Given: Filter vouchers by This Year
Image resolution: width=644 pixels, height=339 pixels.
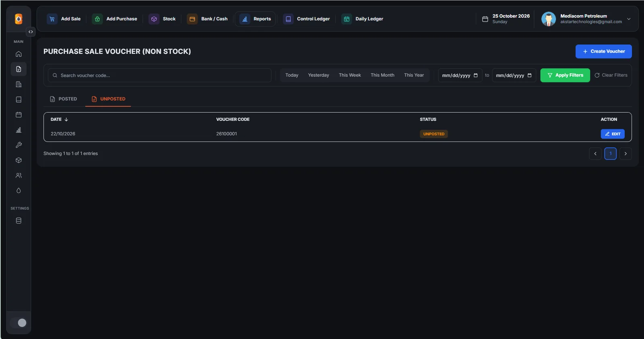Looking at the screenshot, I should coord(414,75).
